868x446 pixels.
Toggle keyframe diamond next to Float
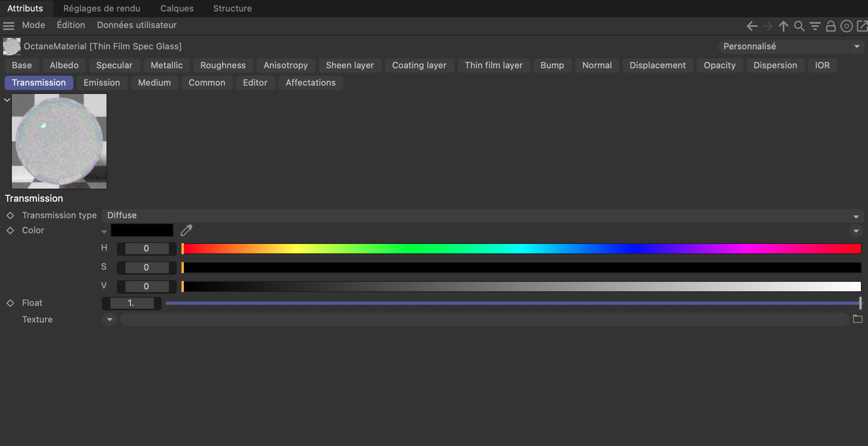click(10, 303)
